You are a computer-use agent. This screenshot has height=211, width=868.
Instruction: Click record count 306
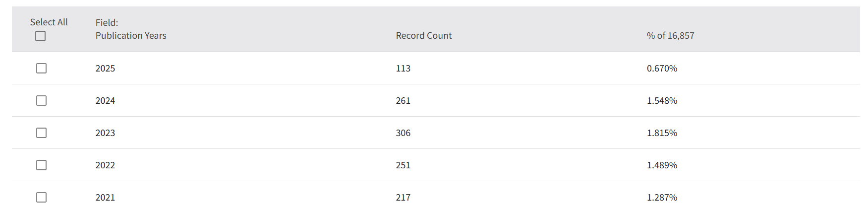tap(403, 133)
